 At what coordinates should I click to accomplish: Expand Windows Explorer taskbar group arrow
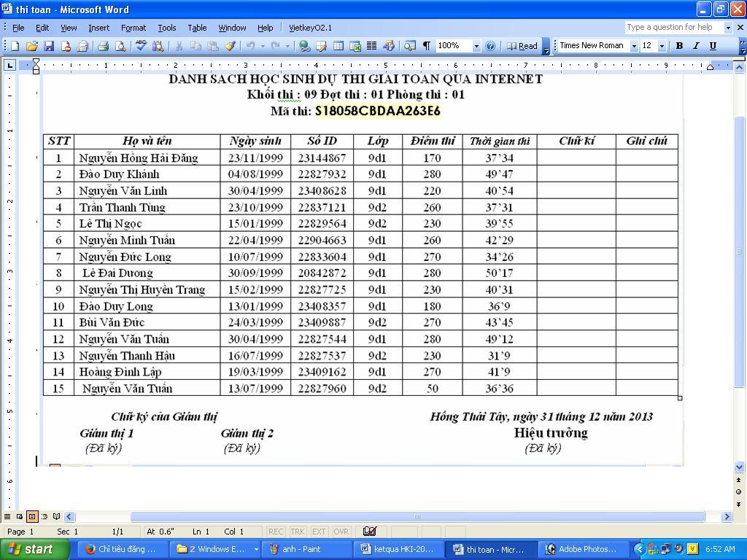(x=256, y=549)
